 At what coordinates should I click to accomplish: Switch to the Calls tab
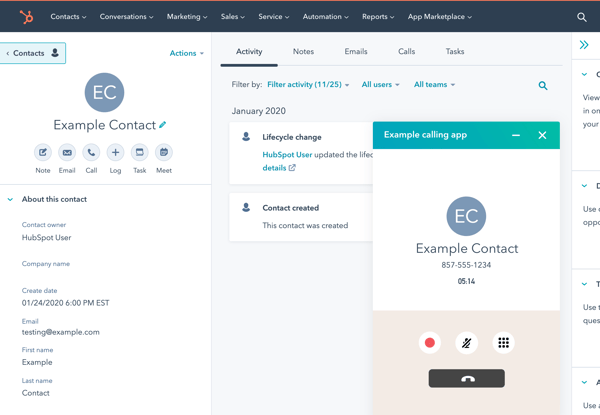pyautogui.click(x=406, y=52)
